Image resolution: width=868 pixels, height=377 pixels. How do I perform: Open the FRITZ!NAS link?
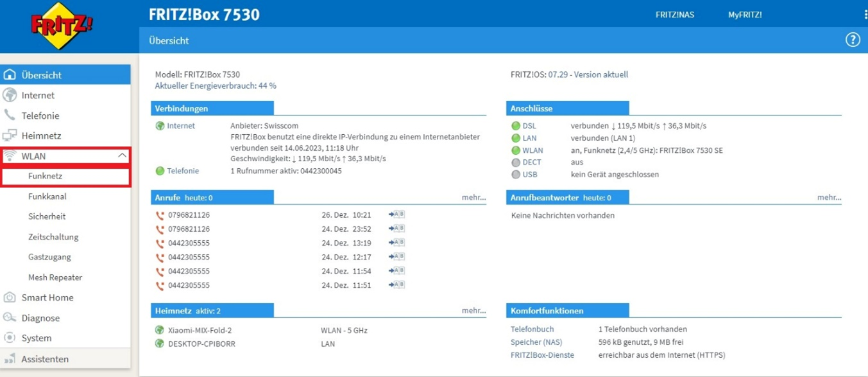coord(674,15)
